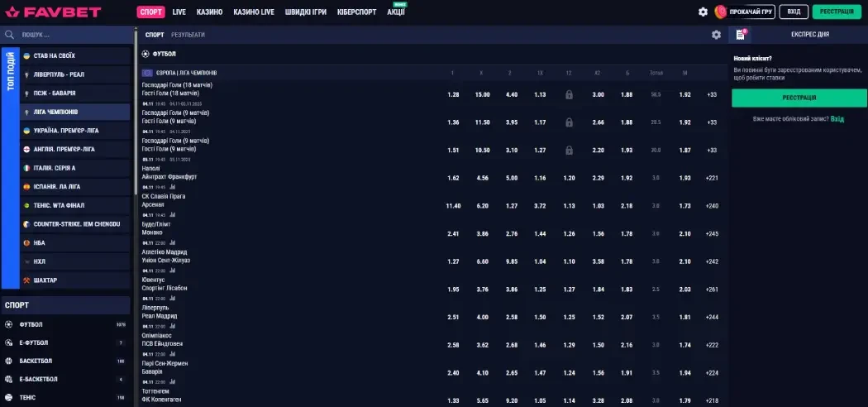Open the bet slip icon
The image size is (868, 407).
pos(740,35)
